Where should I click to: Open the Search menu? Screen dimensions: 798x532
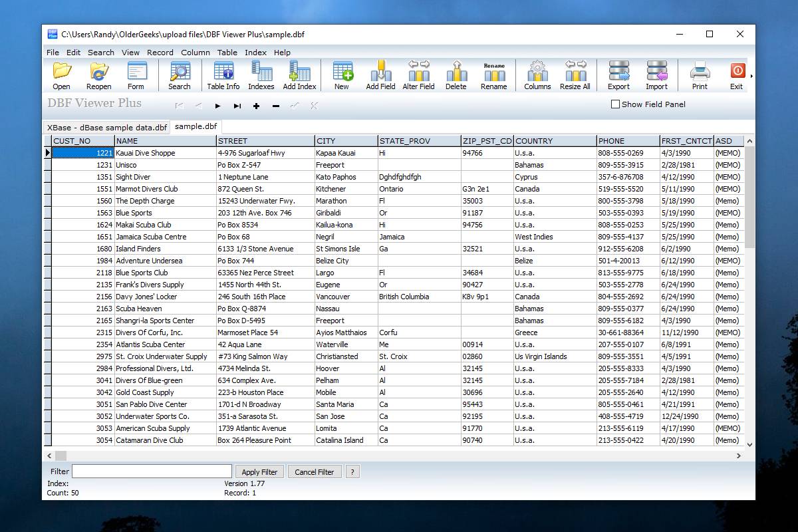[101, 53]
